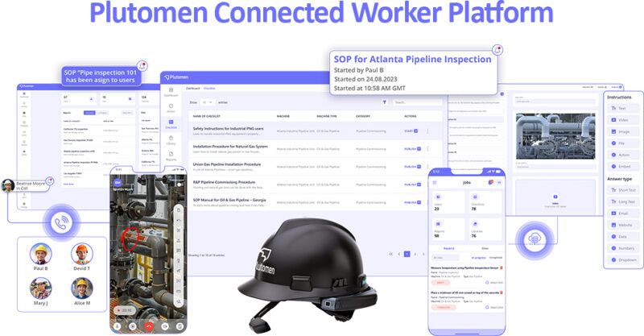
Task: Click the bell icon on Atlanta Pipeline notification
Action: [x=497, y=50]
